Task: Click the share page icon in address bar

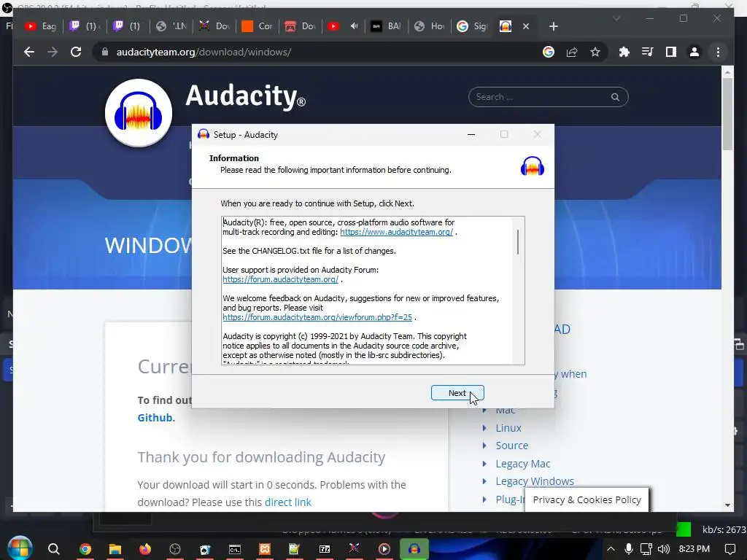Action: click(572, 52)
